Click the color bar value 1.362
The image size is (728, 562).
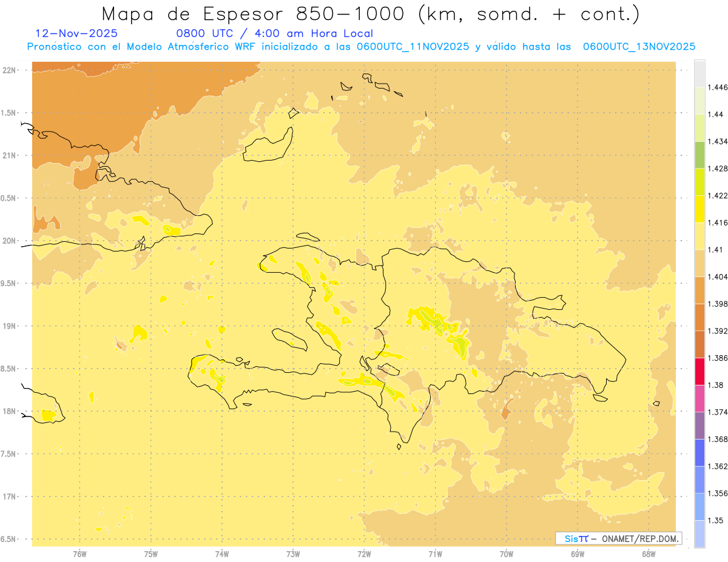coord(718,467)
